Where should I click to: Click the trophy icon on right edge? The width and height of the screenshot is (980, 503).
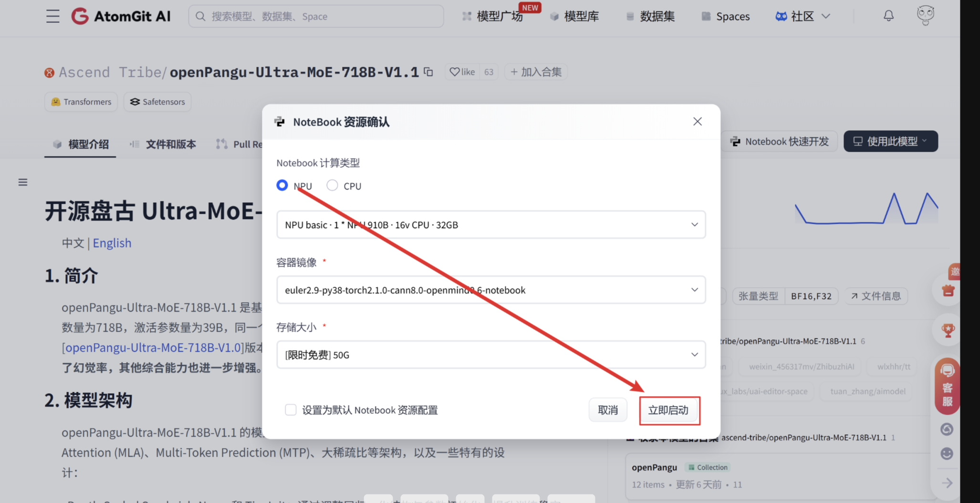pos(948,329)
